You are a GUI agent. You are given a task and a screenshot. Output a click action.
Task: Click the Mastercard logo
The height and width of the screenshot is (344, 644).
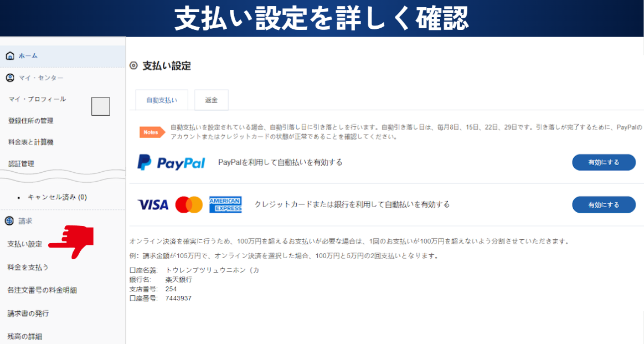pyautogui.click(x=189, y=204)
